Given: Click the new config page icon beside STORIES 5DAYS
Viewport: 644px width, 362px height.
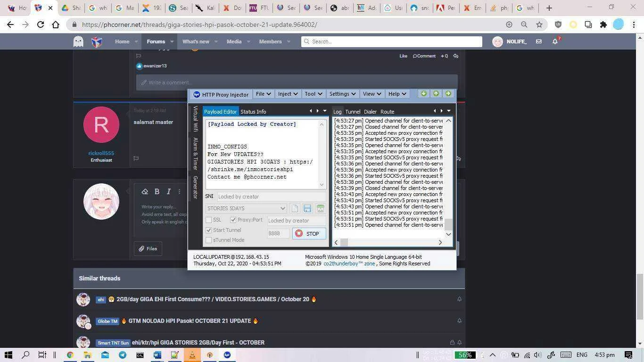Looking at the screenshot, I should (295, 208).
